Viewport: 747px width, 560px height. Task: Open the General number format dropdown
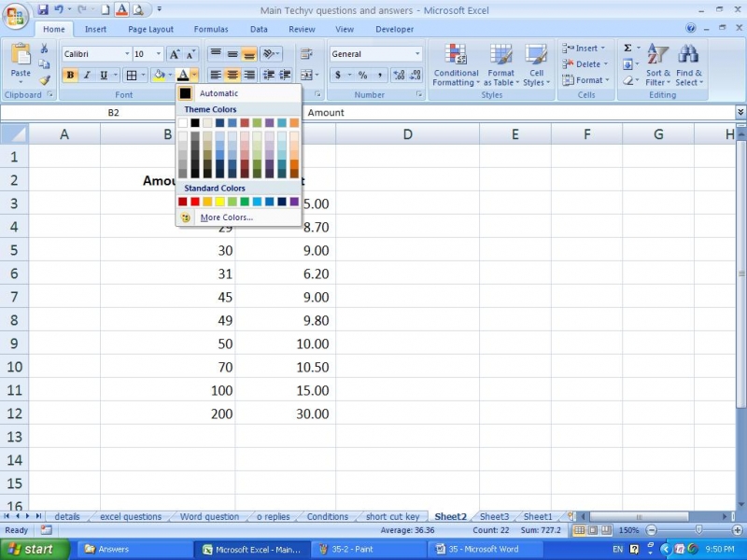(417, 54)
